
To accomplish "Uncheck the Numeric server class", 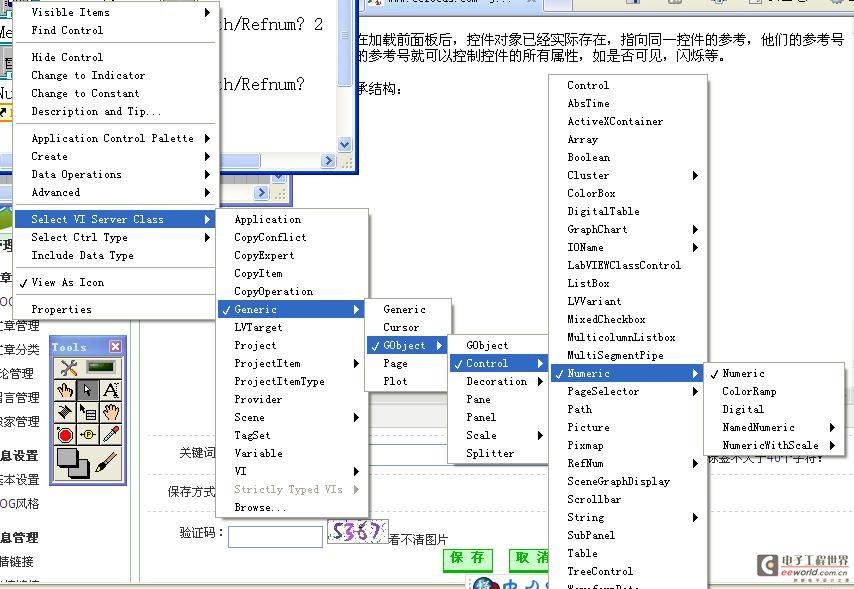I will (742, 373).
